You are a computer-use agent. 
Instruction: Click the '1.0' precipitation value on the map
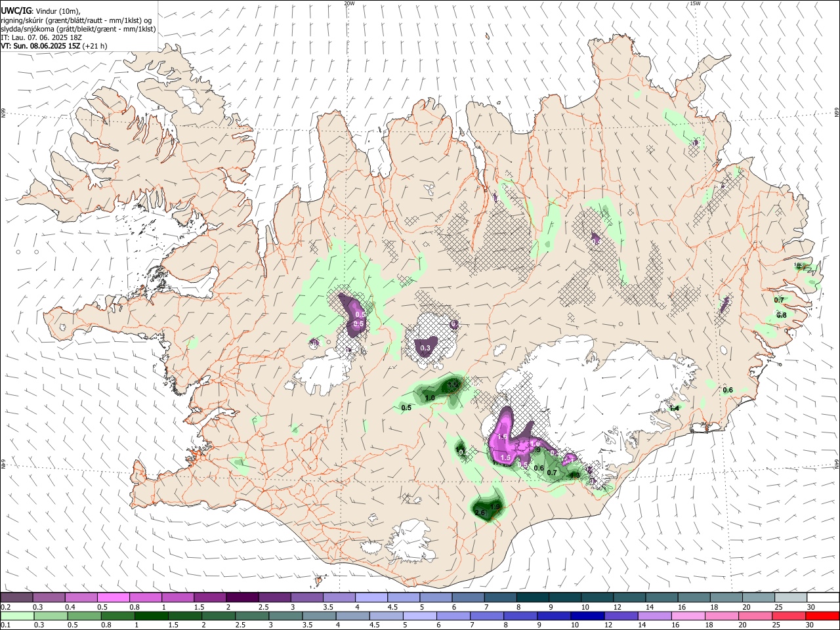(x=430, y=398)
